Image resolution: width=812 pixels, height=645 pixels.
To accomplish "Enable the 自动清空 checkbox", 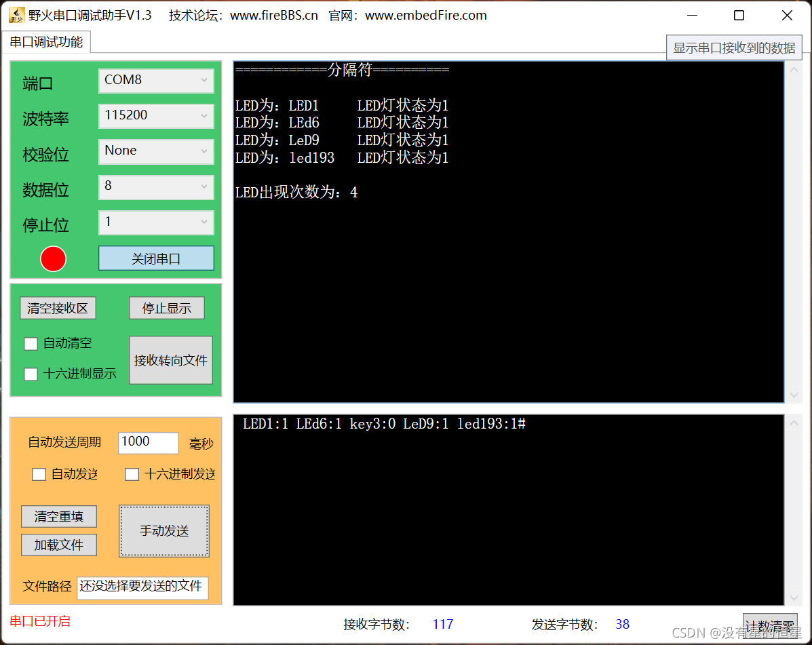I will (31, 344).
